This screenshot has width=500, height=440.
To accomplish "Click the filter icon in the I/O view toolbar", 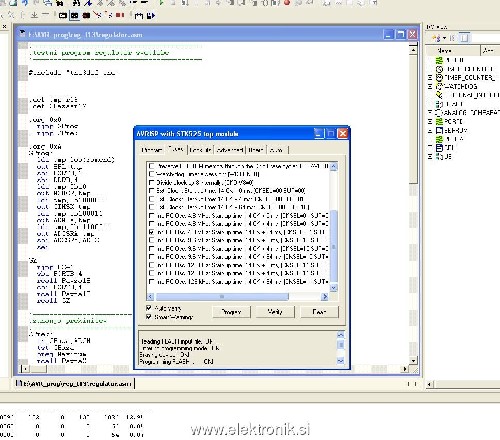I will [x=437, y=38].
